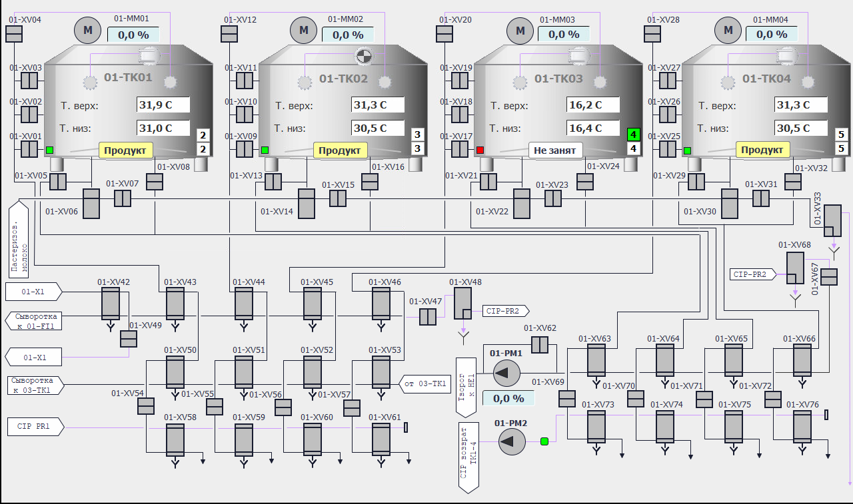The width and height of the screenshot is (853, 504).
Task: Select valve 01-XV06 below tank 01-TK01
Action: click(90, 204)
